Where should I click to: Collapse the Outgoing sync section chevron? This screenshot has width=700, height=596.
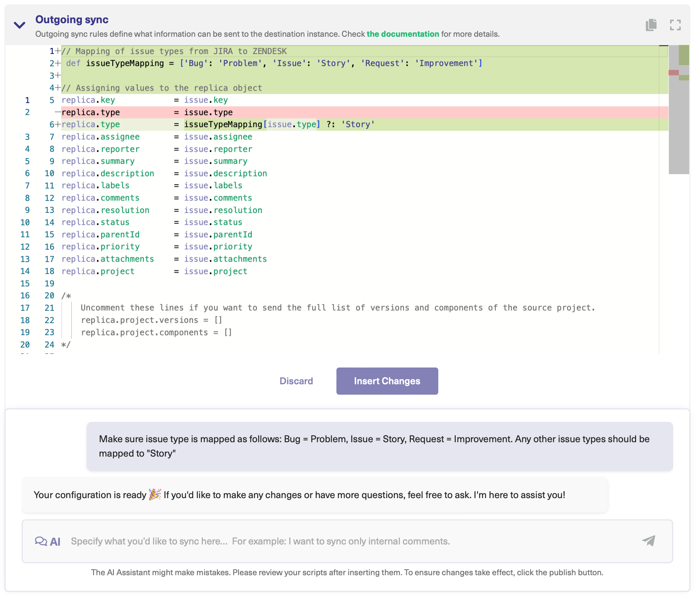coord(19,25)
